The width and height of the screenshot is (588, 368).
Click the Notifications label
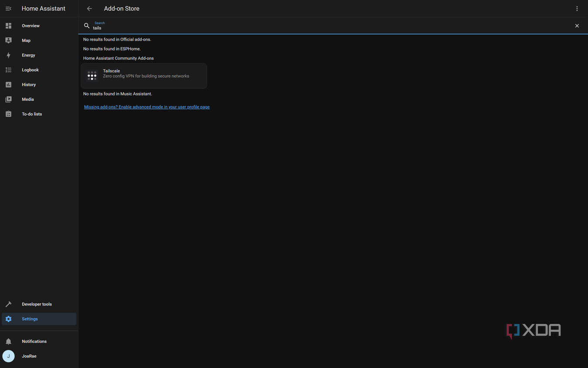[34, 341]
